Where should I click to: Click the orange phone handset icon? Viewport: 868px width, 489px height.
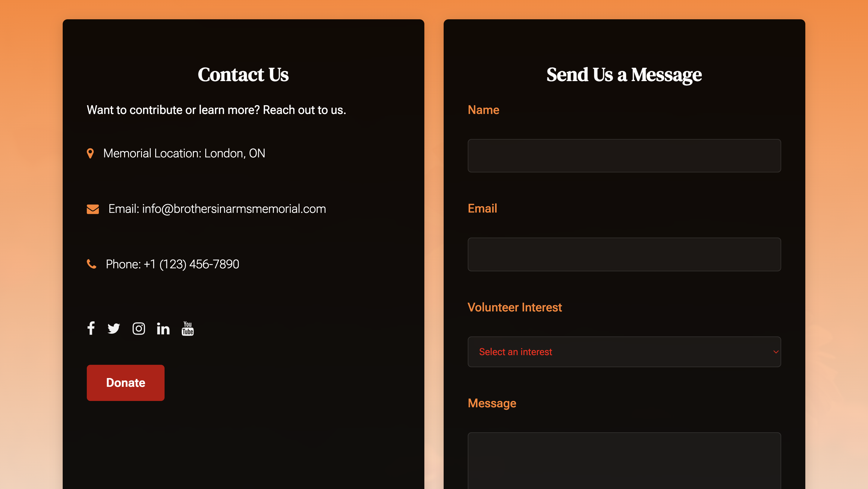tap(92, 264)
